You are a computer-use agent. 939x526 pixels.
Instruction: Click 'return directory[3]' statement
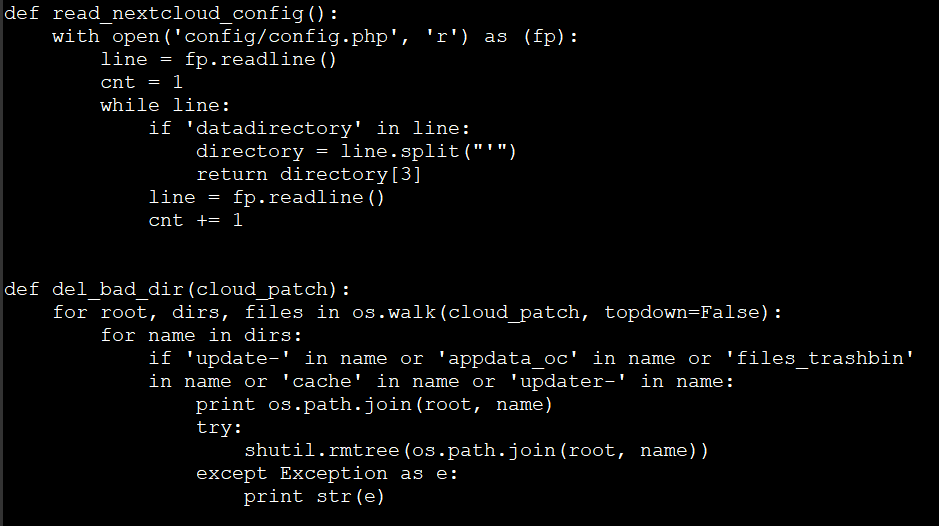(x=309, y=175)
